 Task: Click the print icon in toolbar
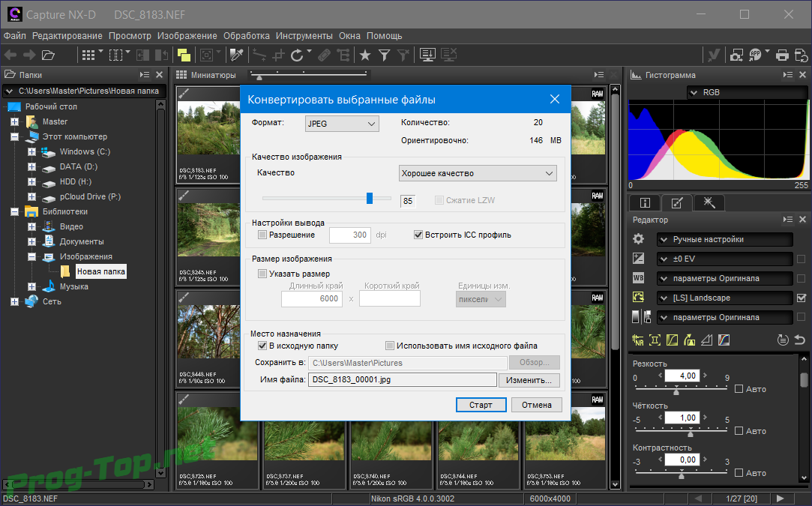(x=782, y=55)
